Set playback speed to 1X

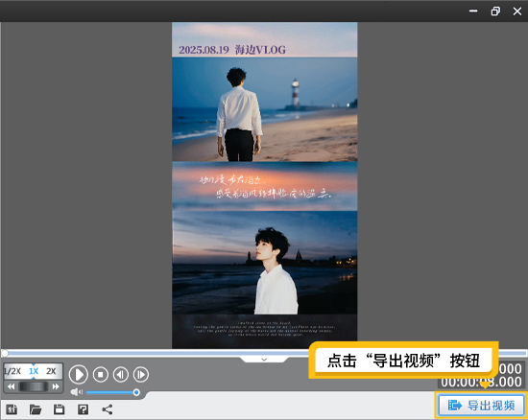34,371
